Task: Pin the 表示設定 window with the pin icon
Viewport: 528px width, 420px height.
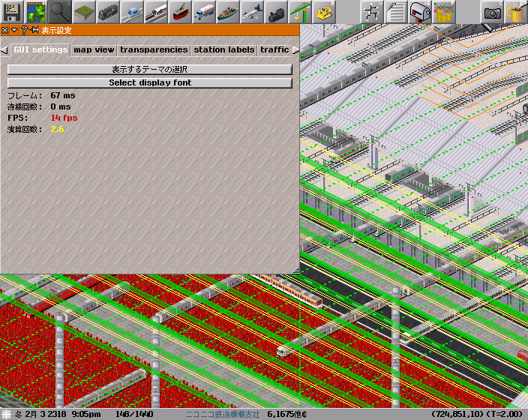Action: 34,30
